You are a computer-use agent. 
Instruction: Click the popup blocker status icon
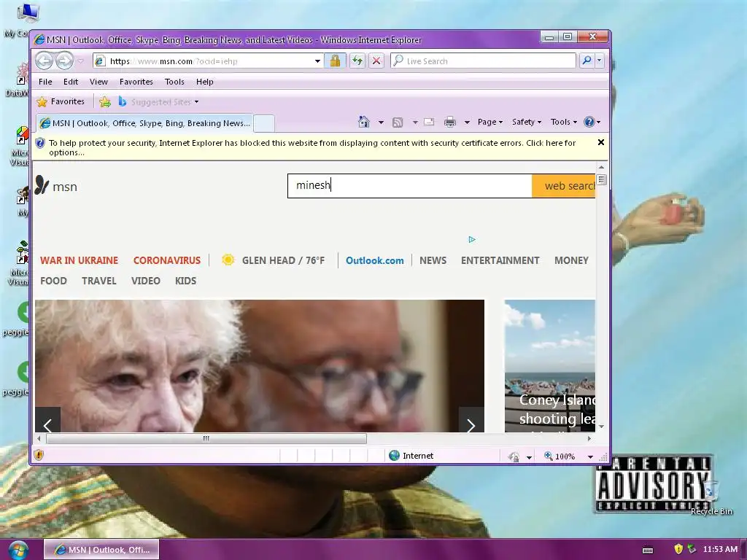coord(514,456)
